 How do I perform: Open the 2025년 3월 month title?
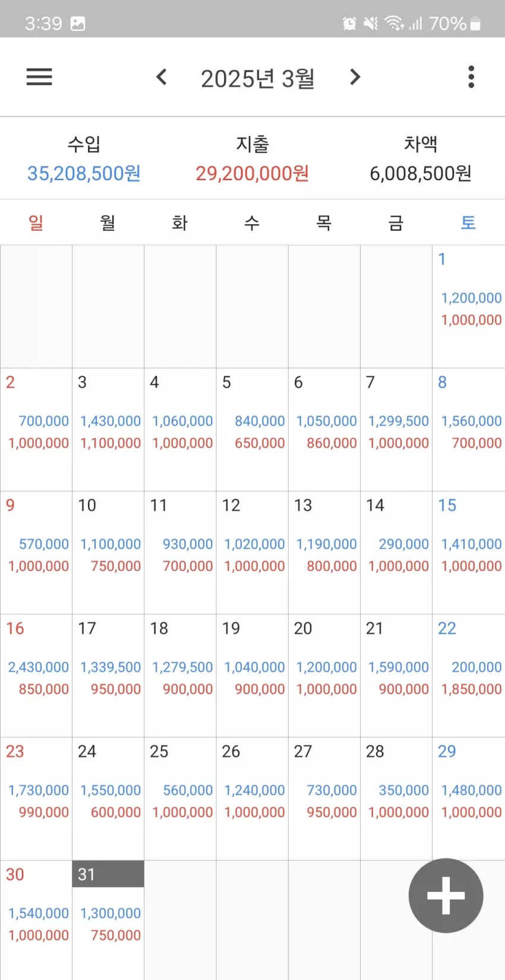257,78
